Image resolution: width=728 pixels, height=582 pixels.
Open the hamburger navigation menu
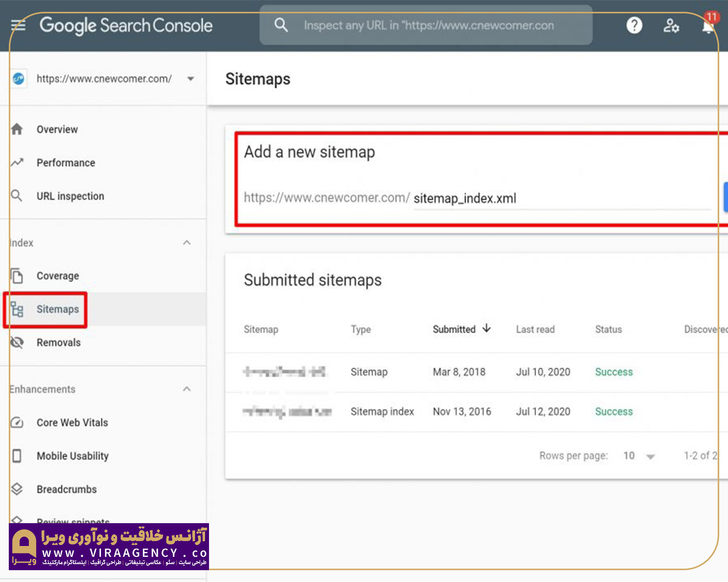tap(18, 25)
